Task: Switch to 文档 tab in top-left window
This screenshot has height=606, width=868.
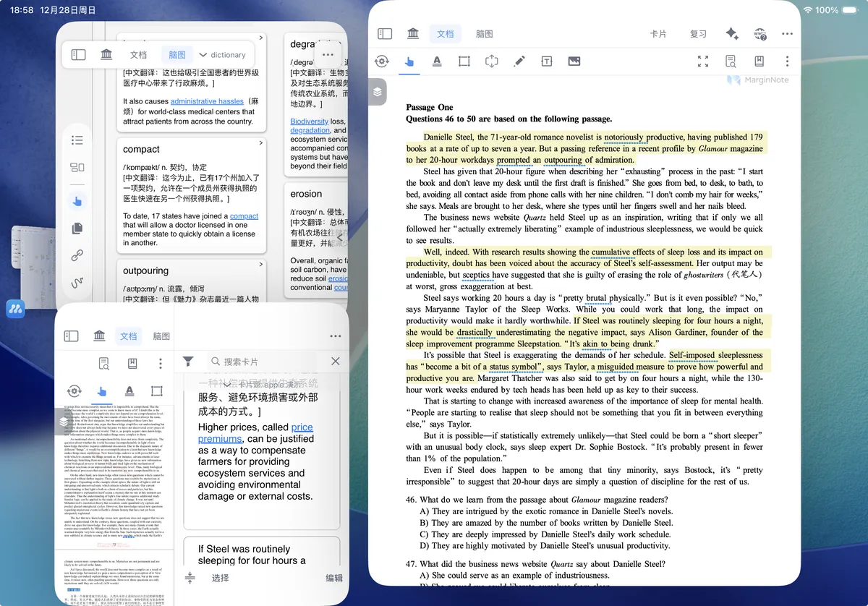Action: pos(138,55)
